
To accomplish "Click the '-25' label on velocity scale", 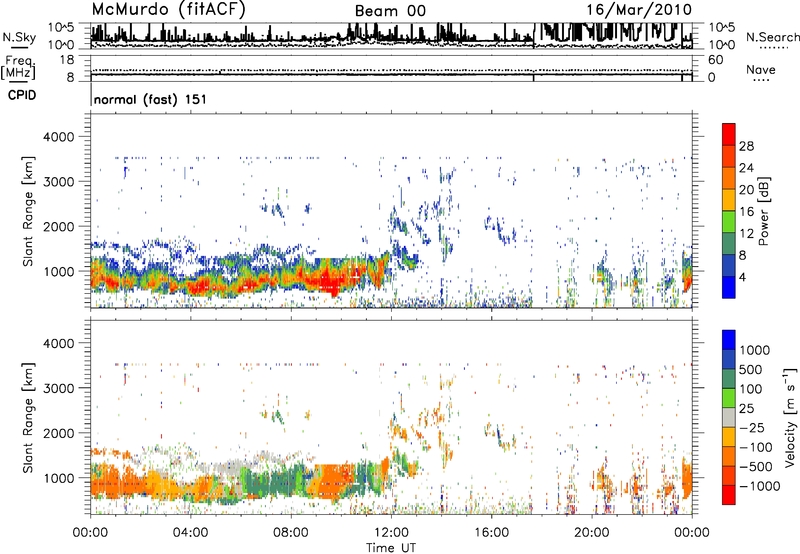I will 752,427.
